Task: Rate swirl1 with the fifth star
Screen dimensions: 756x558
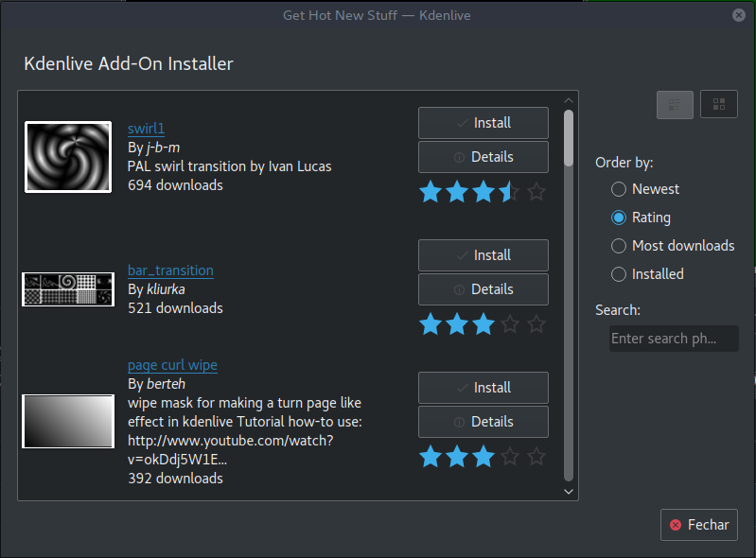Action: [x=536, y=192]
